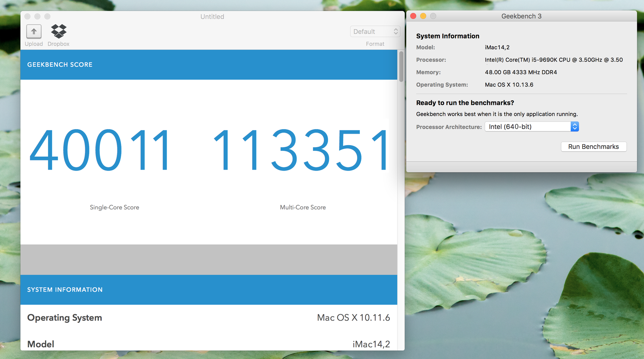
Task: Click the Upload arrow icon
Action: pos(34,32)
